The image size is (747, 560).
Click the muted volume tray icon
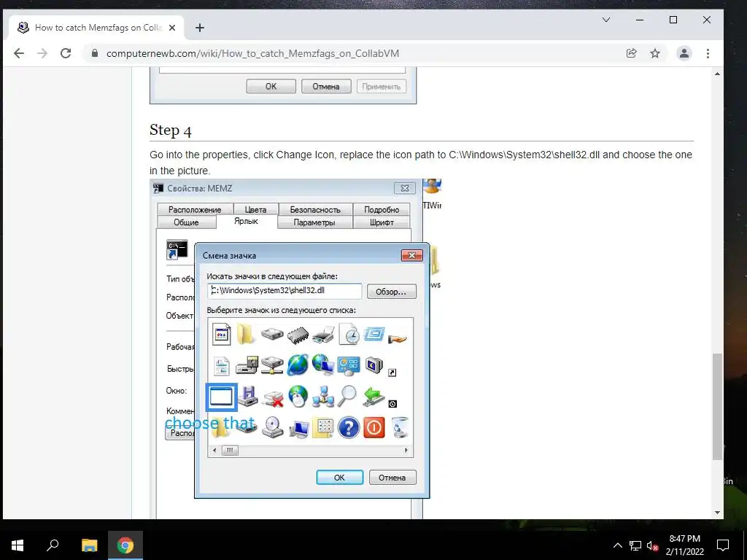click(653, 545)
